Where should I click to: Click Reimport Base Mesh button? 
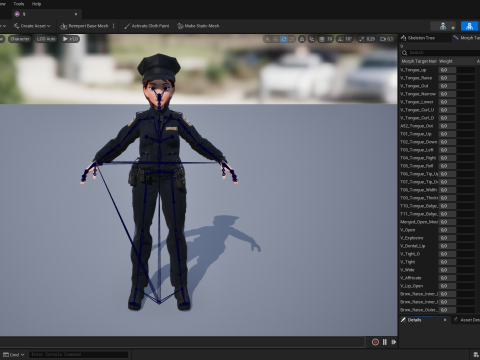[x=84, y=26]
